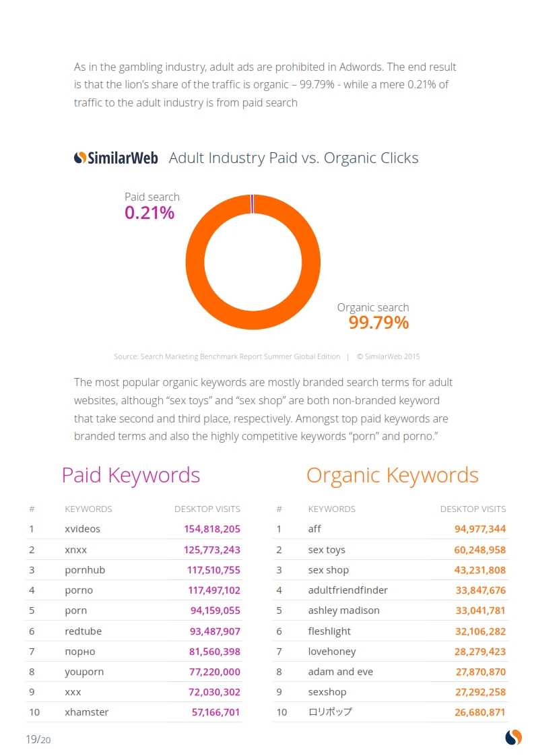The image size is (534, 756).
Task: Click the "adam and eve" keyword entry
Action: (x=340, y=672)
